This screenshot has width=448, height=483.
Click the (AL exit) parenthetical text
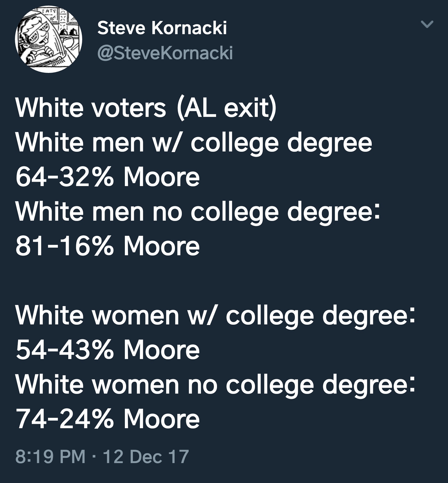[227, 109]
